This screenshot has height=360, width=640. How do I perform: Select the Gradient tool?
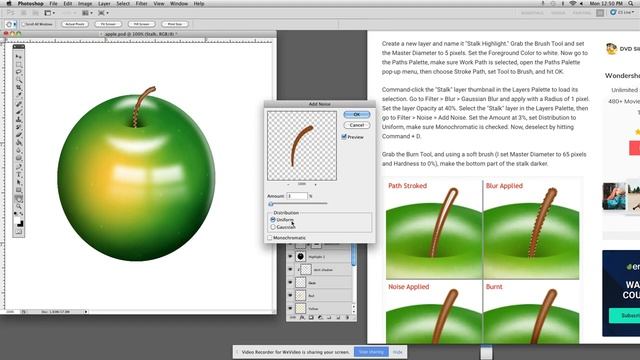(18, 142)
